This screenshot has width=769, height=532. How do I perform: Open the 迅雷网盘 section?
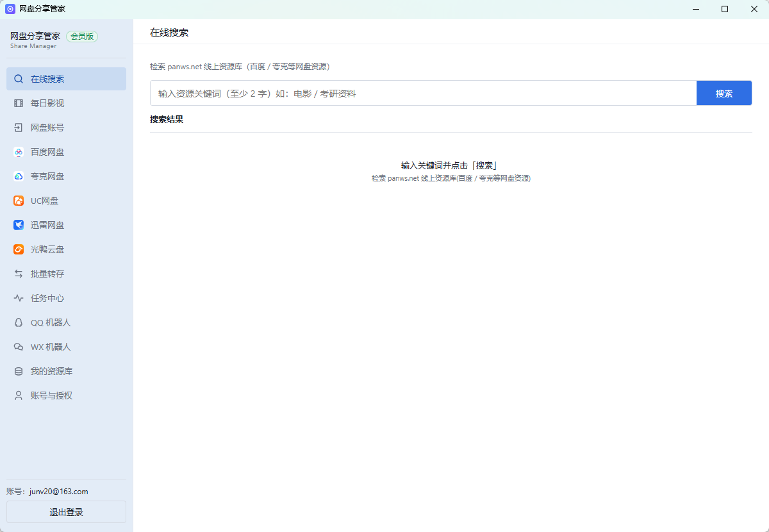point(67,225)
